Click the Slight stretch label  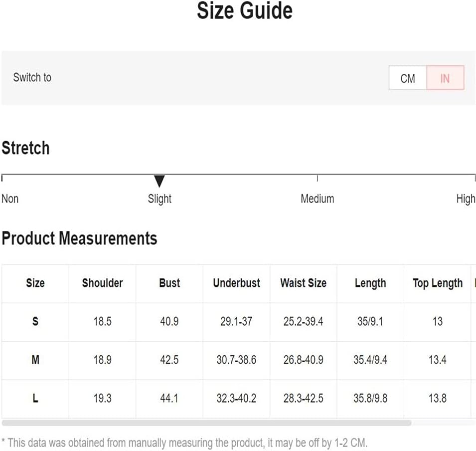pyautogui.click(x=159, y=199)
